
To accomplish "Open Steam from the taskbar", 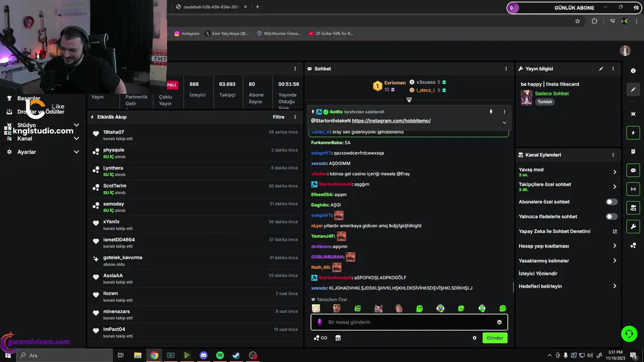I will [x=236, y=355].
